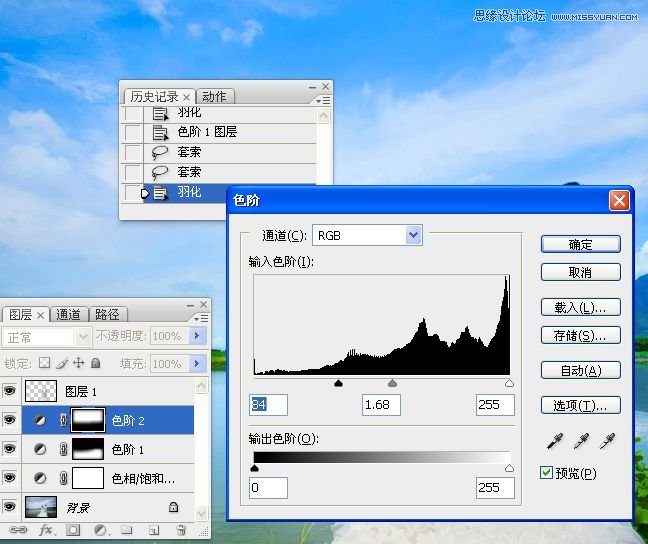This screenshot has width=648, height=544.
Task: Click mask link chain on 色阶 2
Action: coord(63,420)
